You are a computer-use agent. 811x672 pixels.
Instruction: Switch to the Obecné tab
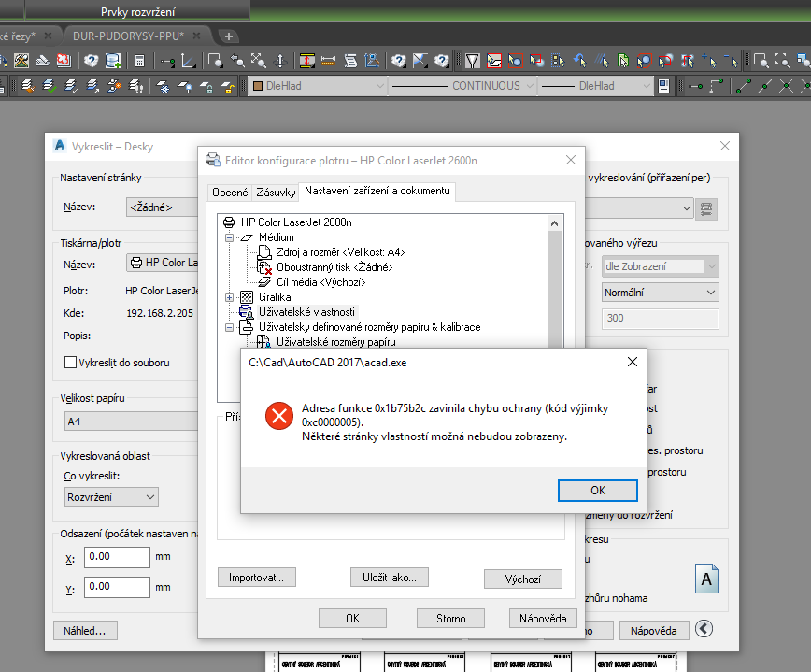pos(230,193)
